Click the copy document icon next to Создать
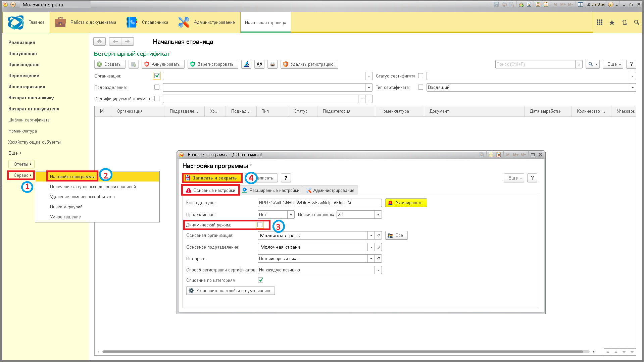Screen dimensions: 644x362 tap(134, 64)
